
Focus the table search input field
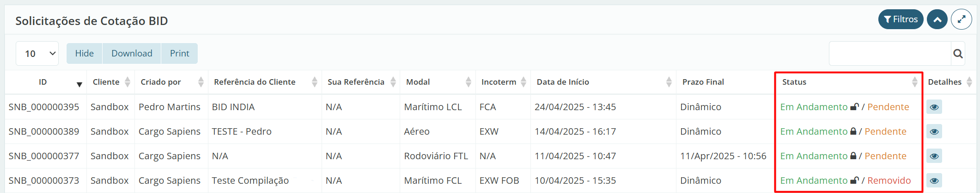pyautogui.click(x=889, y=54)
